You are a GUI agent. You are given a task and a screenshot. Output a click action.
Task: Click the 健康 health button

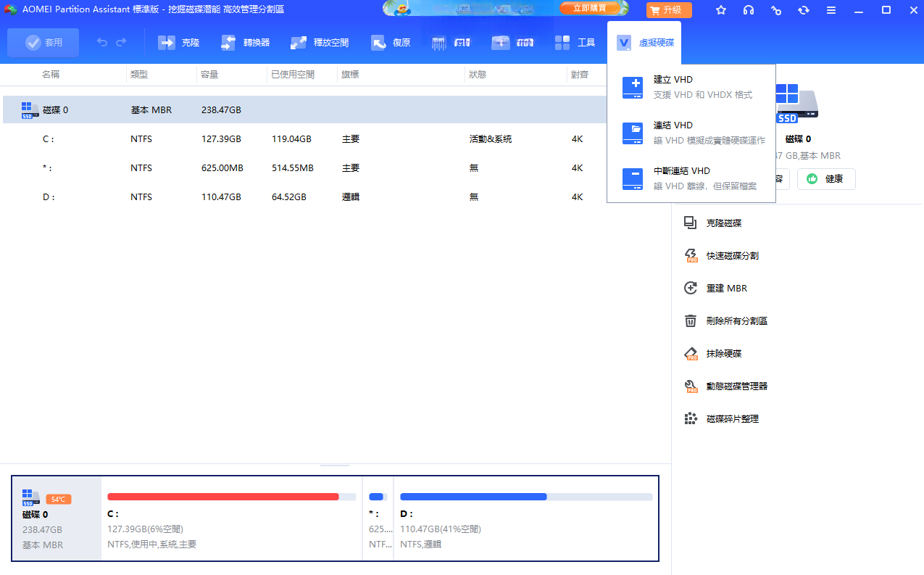click(826, 179)
